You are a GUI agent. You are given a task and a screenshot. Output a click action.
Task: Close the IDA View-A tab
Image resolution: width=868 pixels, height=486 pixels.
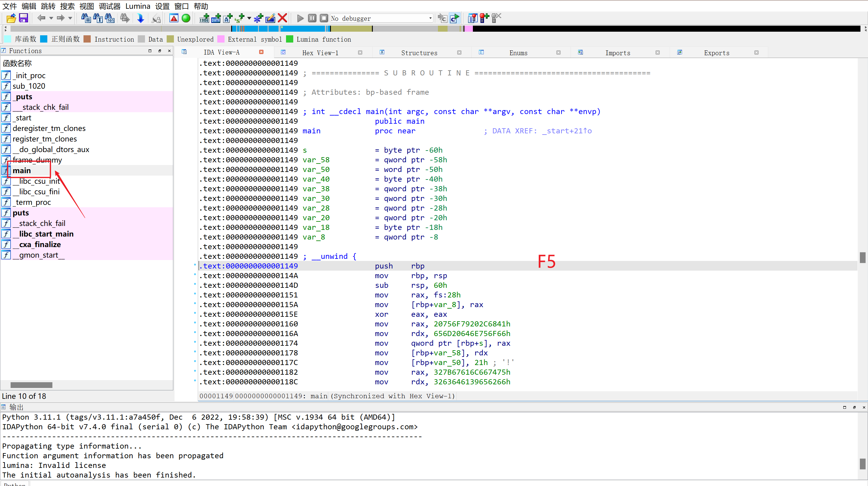pos(261,52)
